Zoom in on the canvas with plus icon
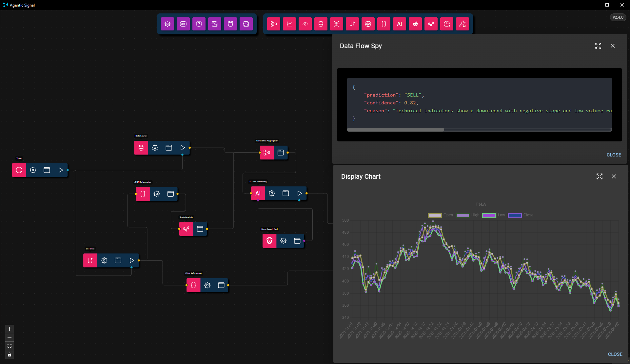This screenshot has width=630, height=364. pyautogui.click(x=9, y=329)
